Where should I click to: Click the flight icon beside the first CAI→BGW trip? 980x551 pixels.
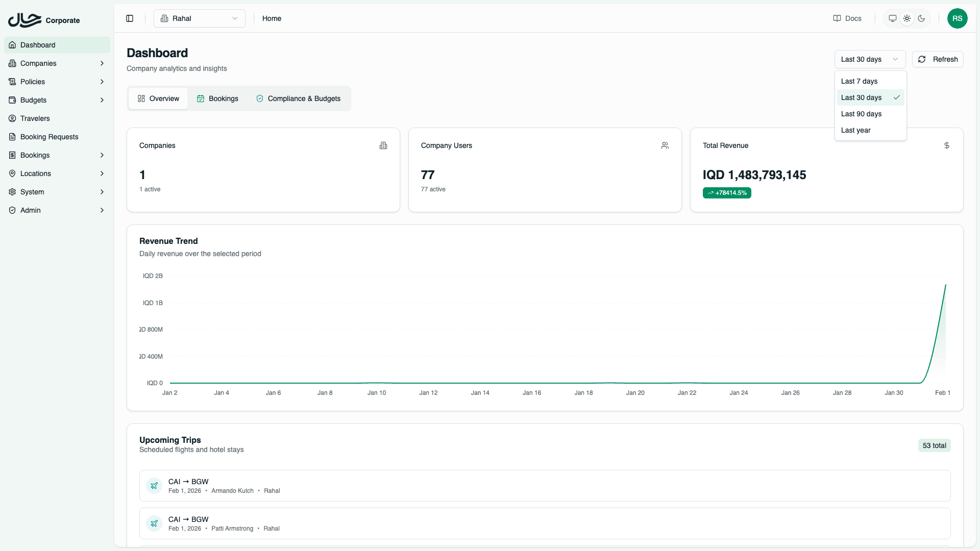pyautogui.click(x=154, y=485)
